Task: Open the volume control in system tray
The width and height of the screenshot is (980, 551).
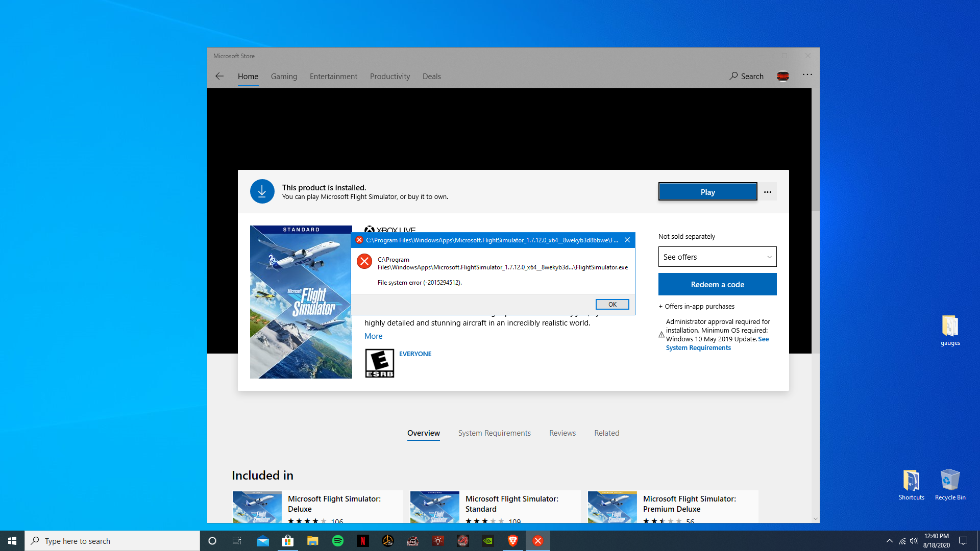Action: tap(914, 541)
